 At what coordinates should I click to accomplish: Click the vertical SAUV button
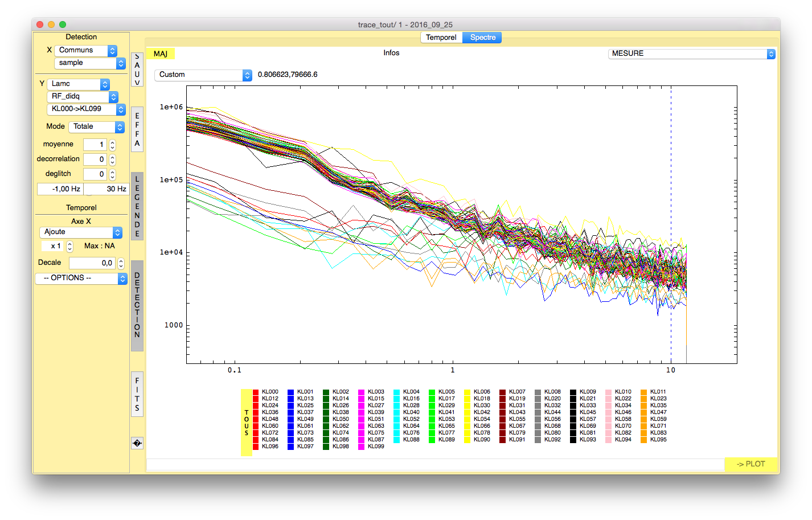(137, 69)
